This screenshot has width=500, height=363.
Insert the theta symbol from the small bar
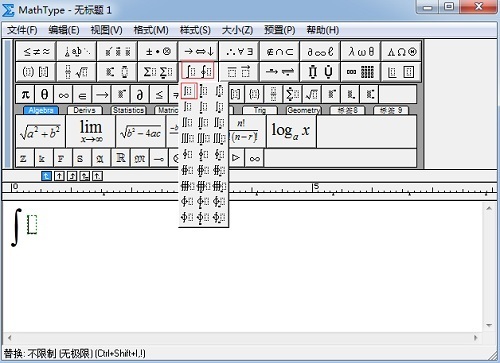point(44,95)
